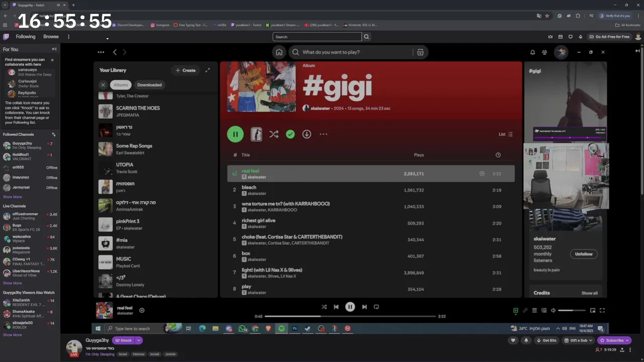Toggle Now Playing view icon
644x362 pixels.
tap(516, 311)
